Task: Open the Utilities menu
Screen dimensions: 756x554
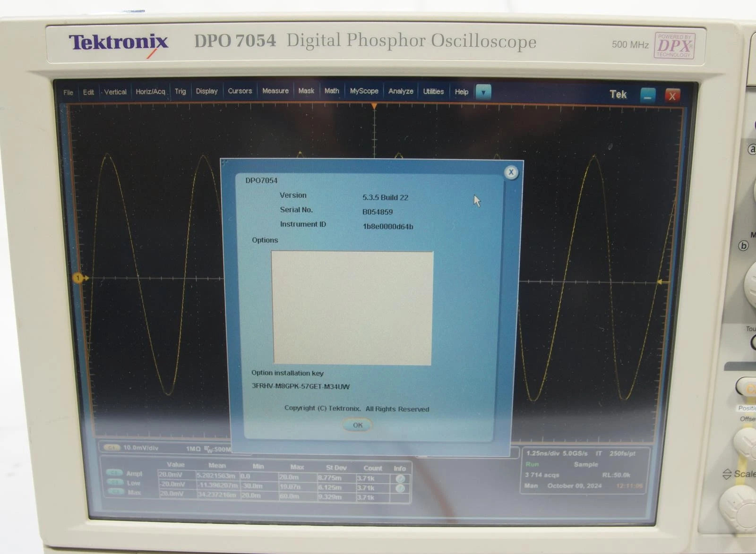Action: (x=433, y=91)
